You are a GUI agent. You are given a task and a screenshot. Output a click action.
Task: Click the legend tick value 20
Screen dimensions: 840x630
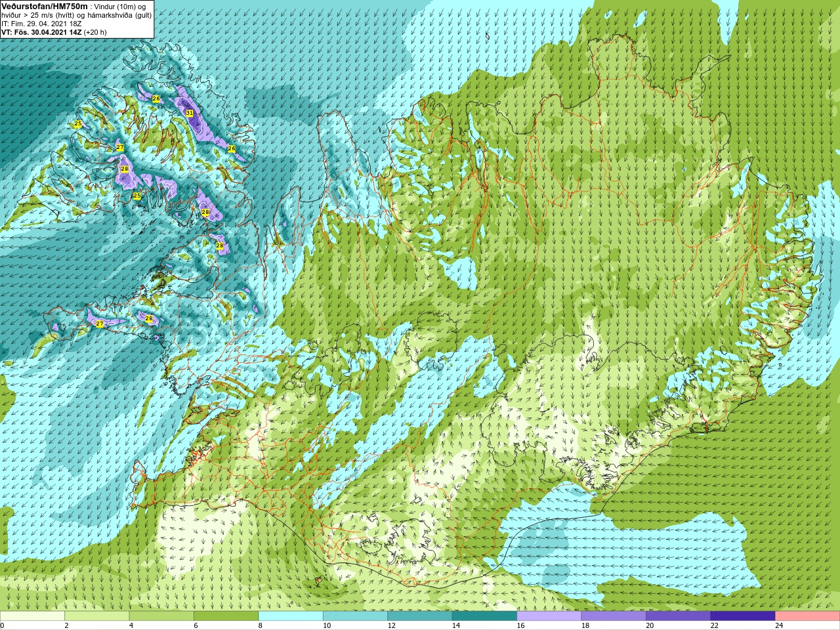[x=650, y=626]
